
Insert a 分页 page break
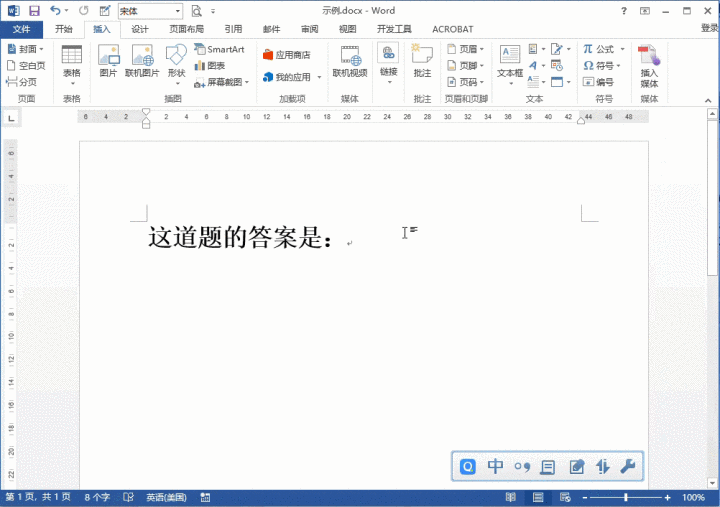(21, 82)
